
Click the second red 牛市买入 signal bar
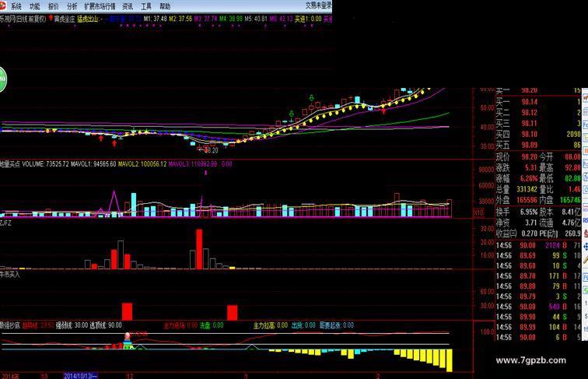click(x=232, y=313)
